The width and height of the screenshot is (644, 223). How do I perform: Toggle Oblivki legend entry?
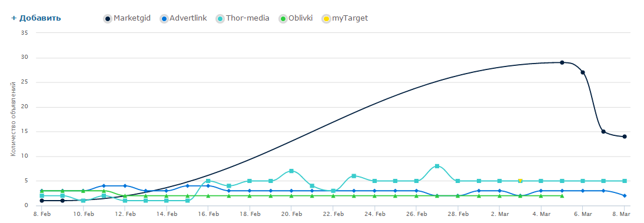(296, 18)
